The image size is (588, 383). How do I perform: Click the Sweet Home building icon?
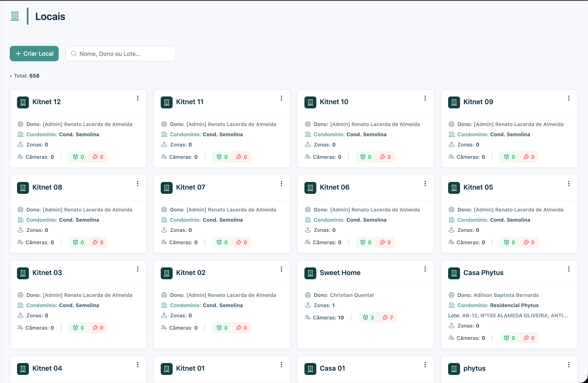[310, 273]
